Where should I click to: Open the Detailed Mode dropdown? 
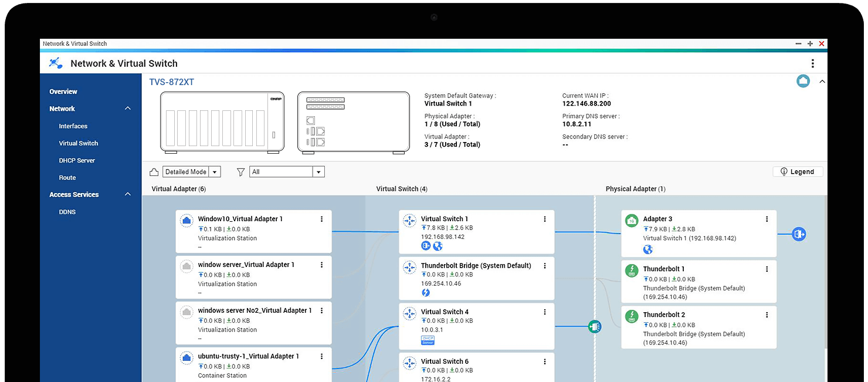point(191,172)
